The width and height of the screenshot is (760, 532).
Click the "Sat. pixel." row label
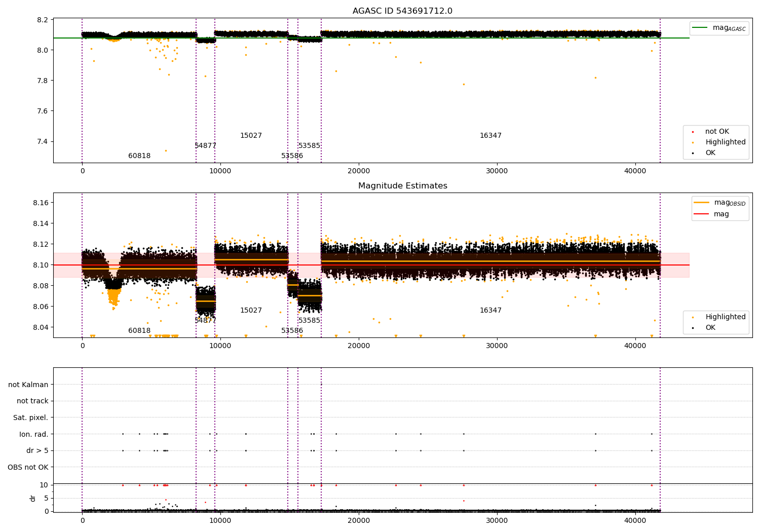tap(31, 418)
